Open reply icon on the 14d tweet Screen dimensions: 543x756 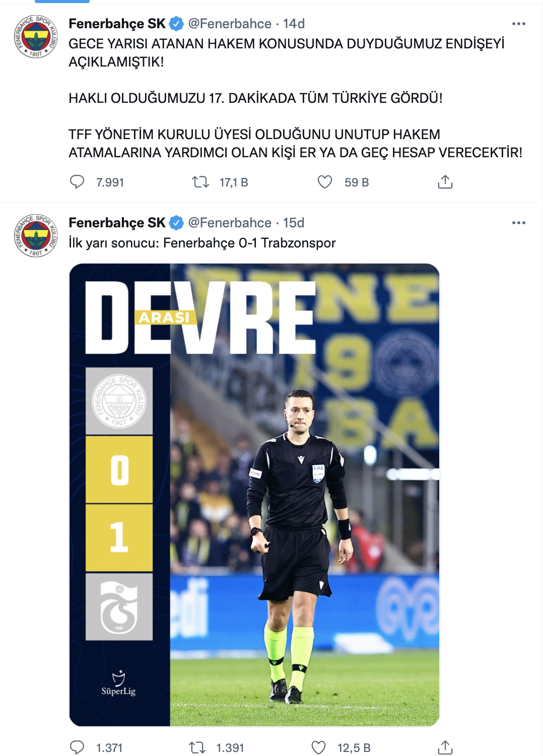click(x=77, y=182)
